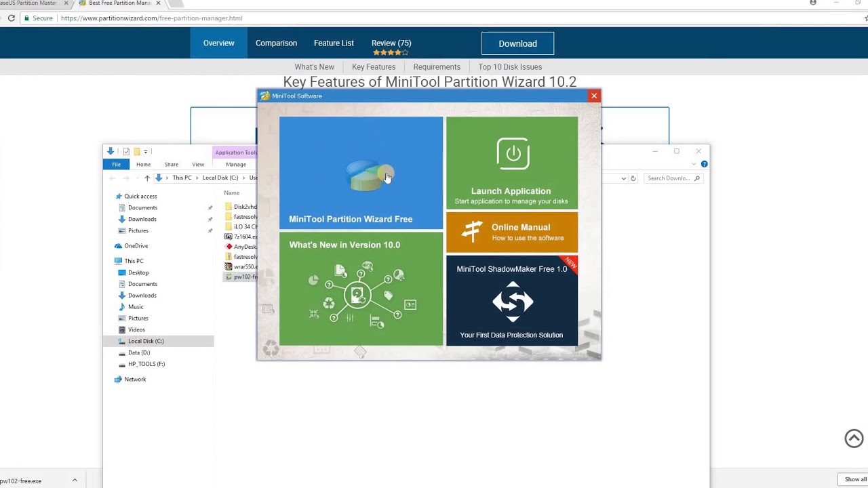Open the Customize Quick Access Toolbar dropdown

click(145, 152)
